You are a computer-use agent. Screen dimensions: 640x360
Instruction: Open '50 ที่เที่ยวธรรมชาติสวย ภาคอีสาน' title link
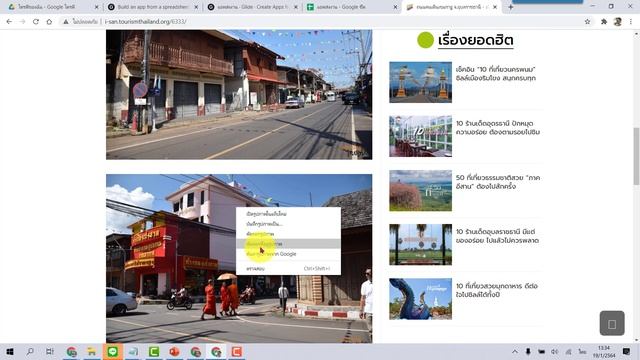pyautogui.click(x=498, y=182)
